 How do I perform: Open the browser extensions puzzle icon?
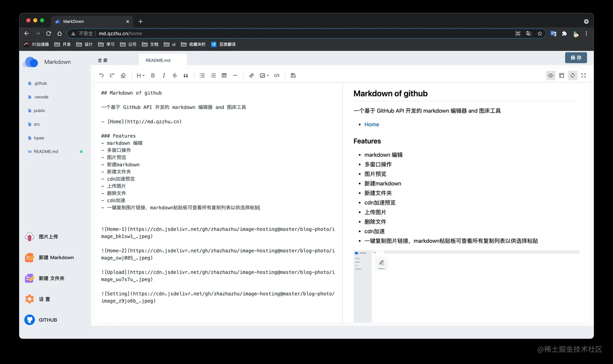pos(564,34)
